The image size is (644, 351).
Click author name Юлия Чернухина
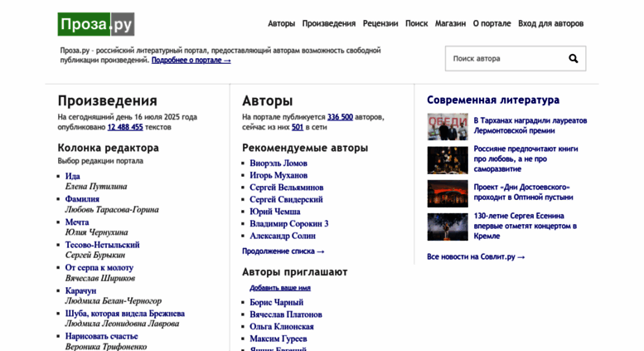[96, 232]
